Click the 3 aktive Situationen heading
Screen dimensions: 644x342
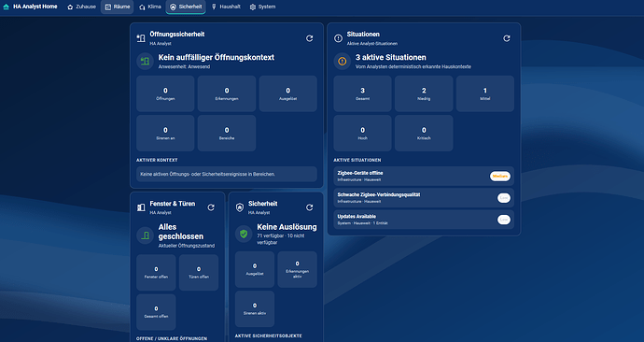click(x=390, y=57)
